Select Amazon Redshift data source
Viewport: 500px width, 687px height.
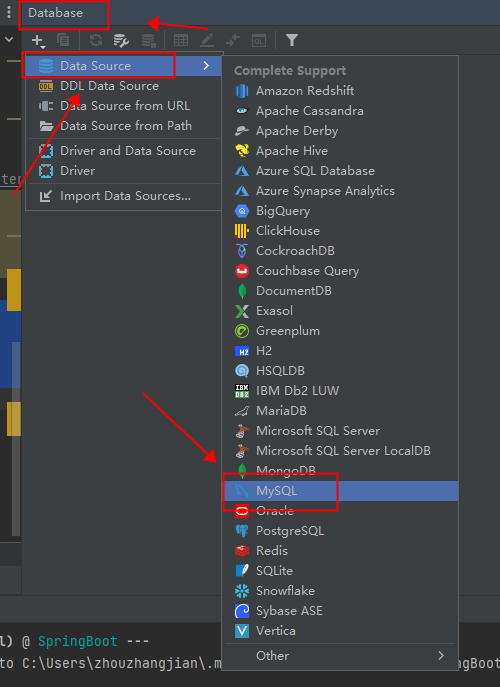click(341, 91)
